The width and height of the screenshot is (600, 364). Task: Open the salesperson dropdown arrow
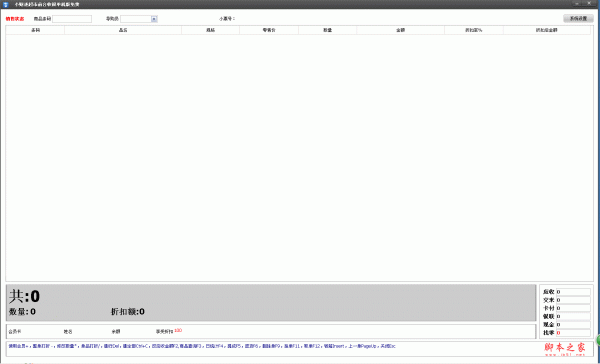154,19
